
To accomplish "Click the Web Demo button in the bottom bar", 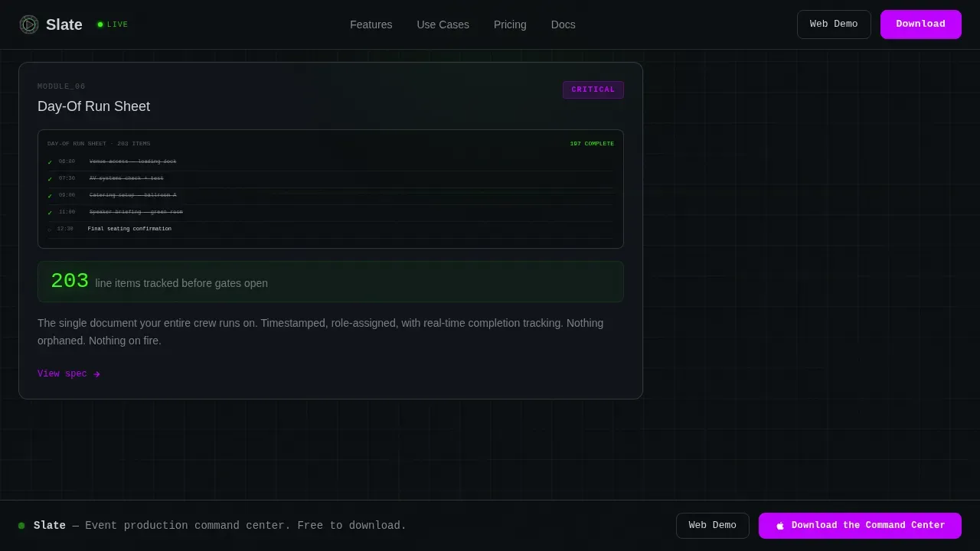I will click(713, 526).
